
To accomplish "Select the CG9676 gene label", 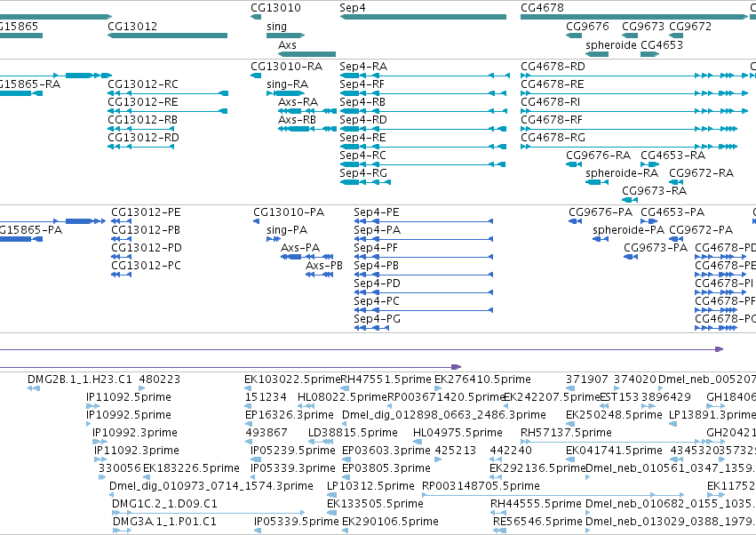I will [x=588, y=26].
